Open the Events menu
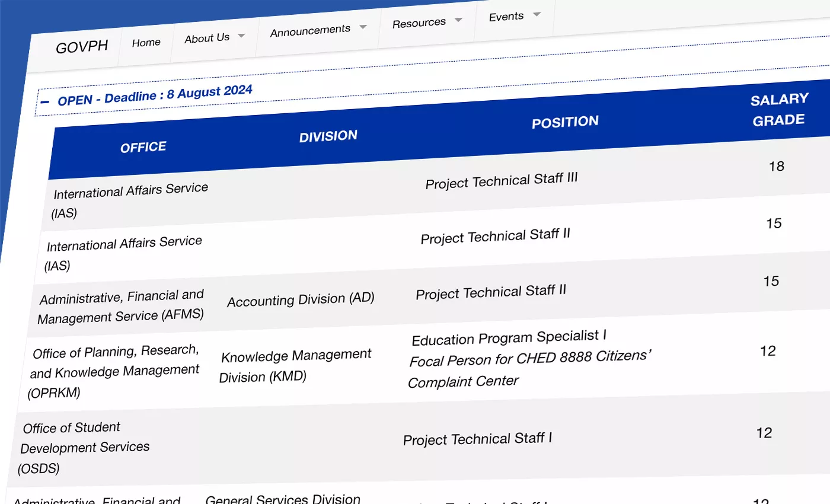830x504 pixels. point(505,16)
